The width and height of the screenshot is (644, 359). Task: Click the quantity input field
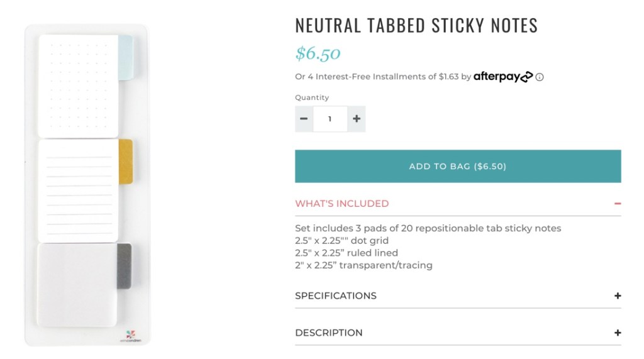tap(330, 119)
